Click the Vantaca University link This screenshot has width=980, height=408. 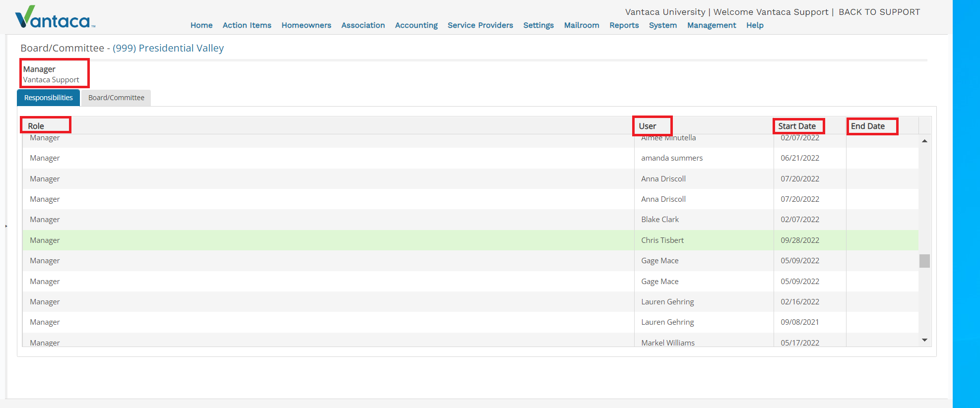[665, 12]
